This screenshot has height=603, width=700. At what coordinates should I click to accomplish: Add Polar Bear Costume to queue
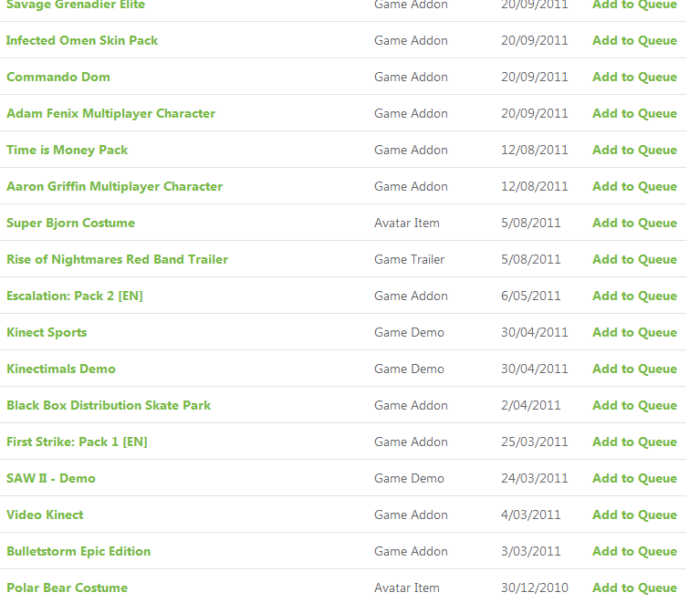click(634, 588)
